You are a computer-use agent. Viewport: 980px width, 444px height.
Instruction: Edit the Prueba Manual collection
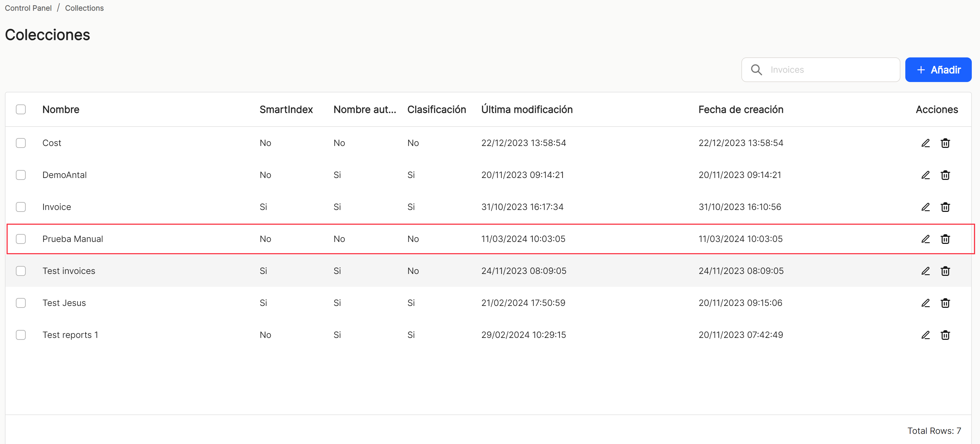[925, 239]
